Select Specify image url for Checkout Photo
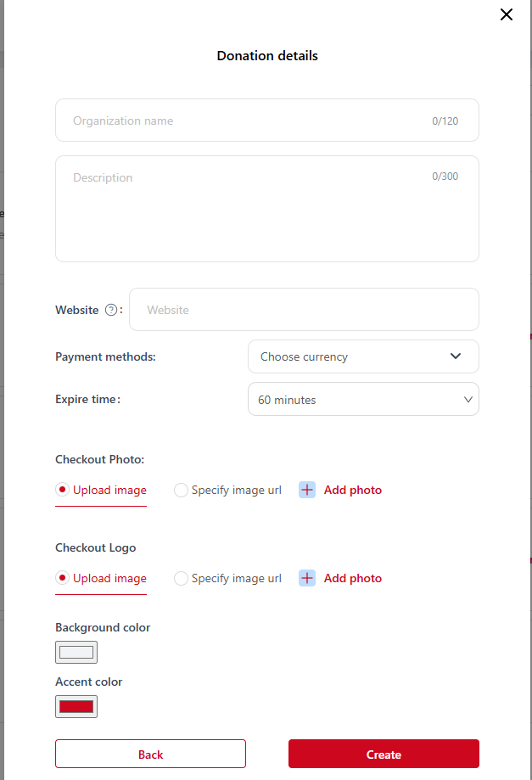 (181, 490)
